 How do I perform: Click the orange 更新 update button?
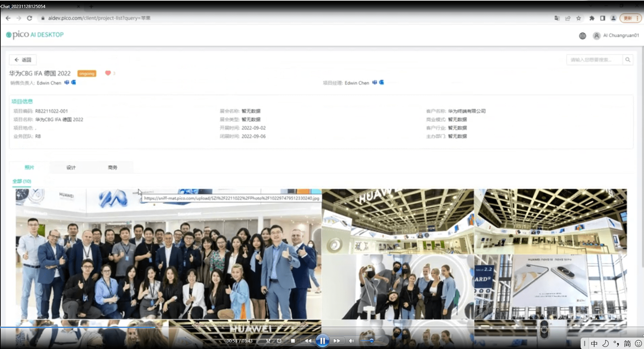(630, 18)
